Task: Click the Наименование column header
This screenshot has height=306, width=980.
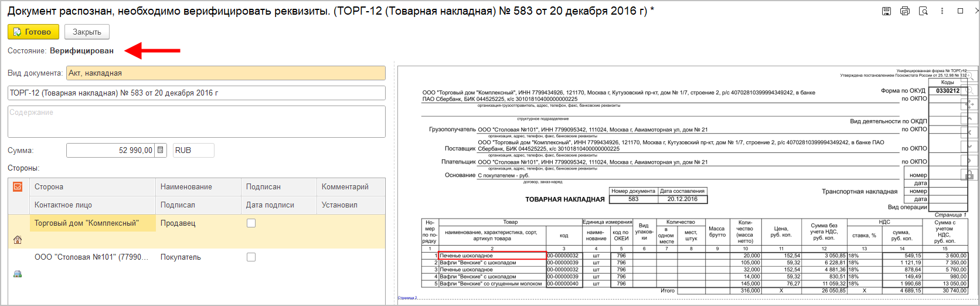Action: click(198, 187)
